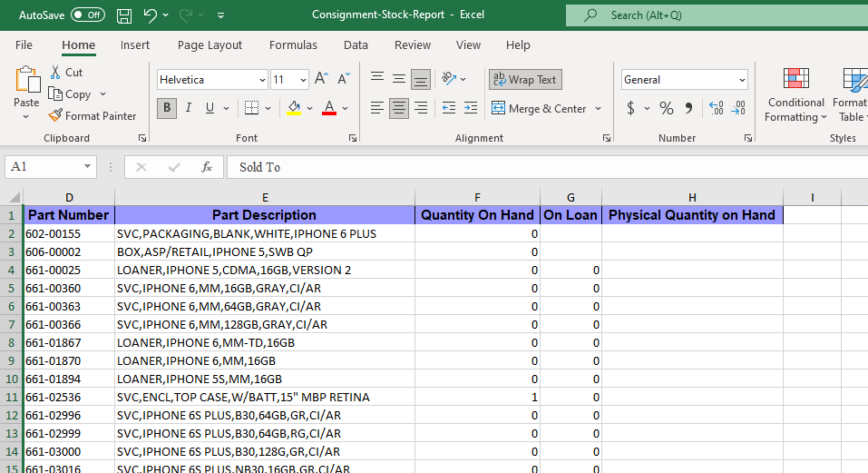The height and width of the screenshot is (473, 868).
Task: Open Conditional Formatting
Action: click(x=795, y=94)
